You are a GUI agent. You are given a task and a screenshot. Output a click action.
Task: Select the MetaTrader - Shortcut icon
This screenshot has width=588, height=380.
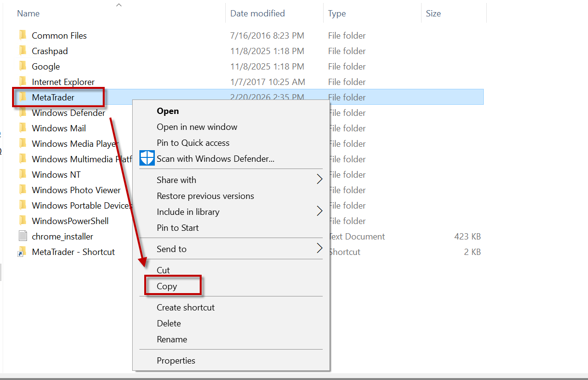pos(22,252)
